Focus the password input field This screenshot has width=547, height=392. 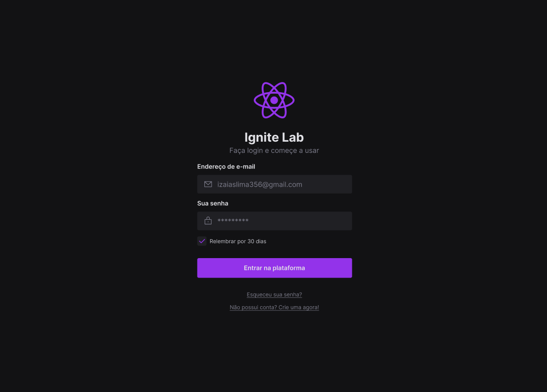[x=275, y=221]
